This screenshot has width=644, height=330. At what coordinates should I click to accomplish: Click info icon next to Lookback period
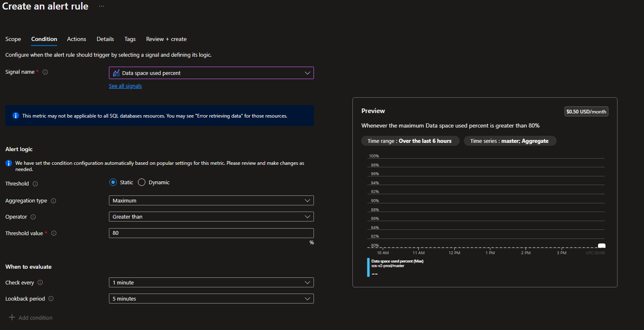pyautogui.click(x=51, y=299)
